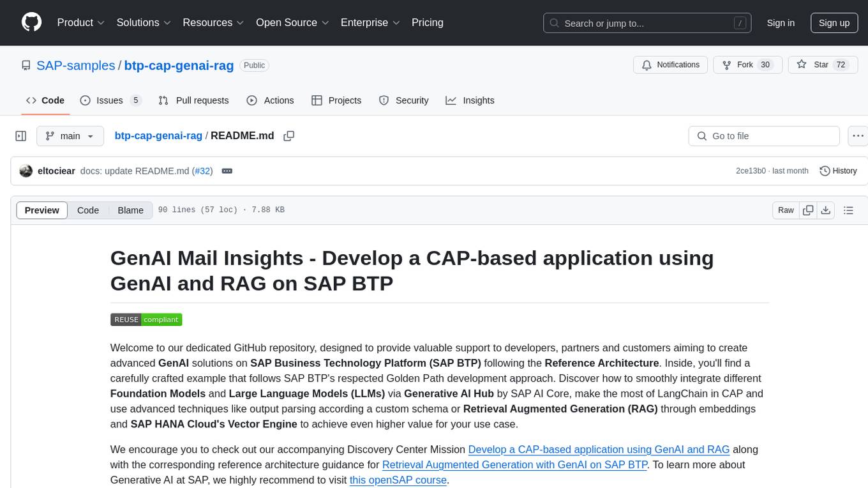
Task: Open the Raw file view
Action: coord(786,210)
